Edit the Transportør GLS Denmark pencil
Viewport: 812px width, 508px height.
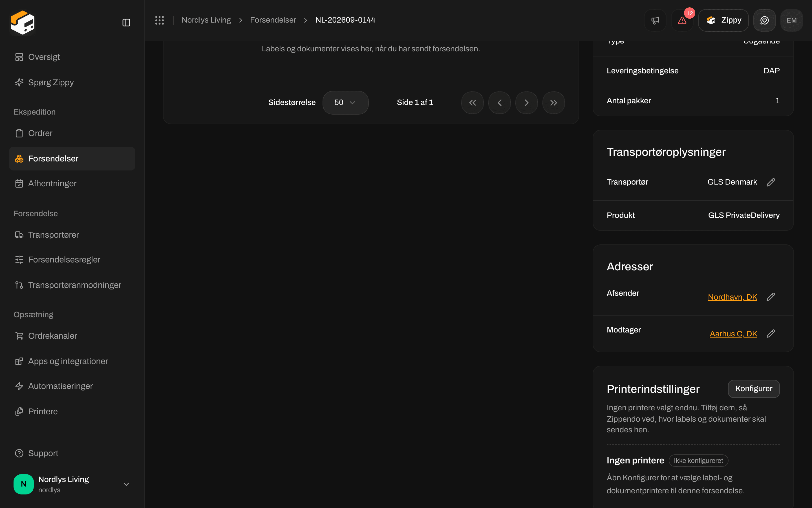click(x=771, y=182)
